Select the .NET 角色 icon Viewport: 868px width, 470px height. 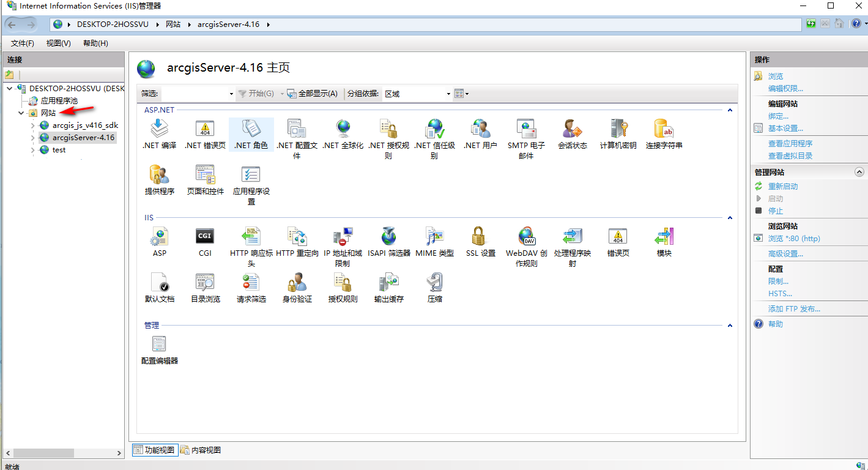coord(251,135)
